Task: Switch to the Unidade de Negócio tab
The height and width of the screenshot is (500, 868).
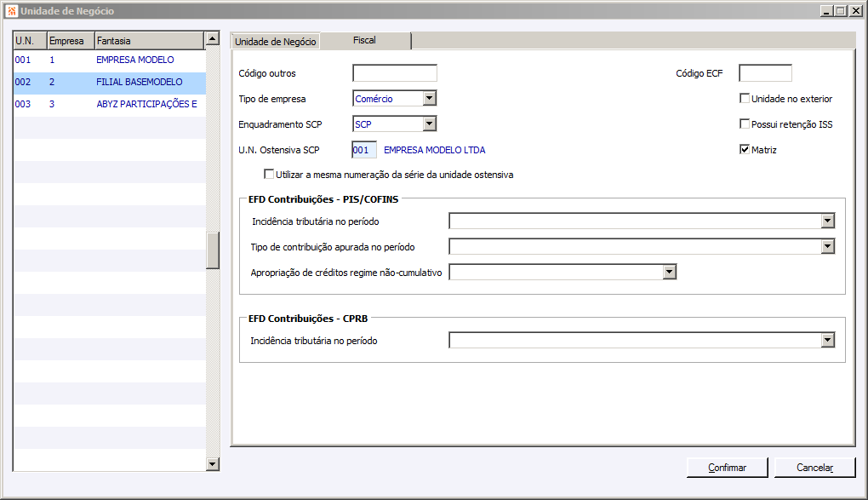Action: [275, 42]
